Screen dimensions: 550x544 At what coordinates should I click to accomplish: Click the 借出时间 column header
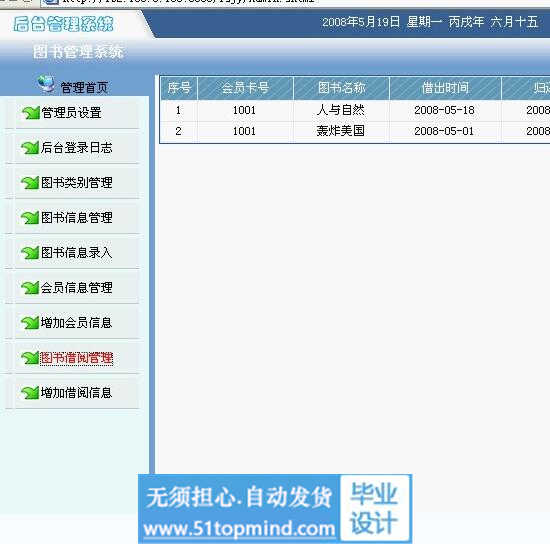pyautogui.click(x=445, y=88)
